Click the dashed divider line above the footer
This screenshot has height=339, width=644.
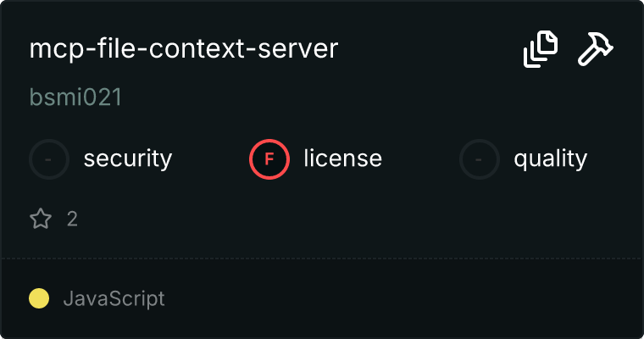(322, 258)
